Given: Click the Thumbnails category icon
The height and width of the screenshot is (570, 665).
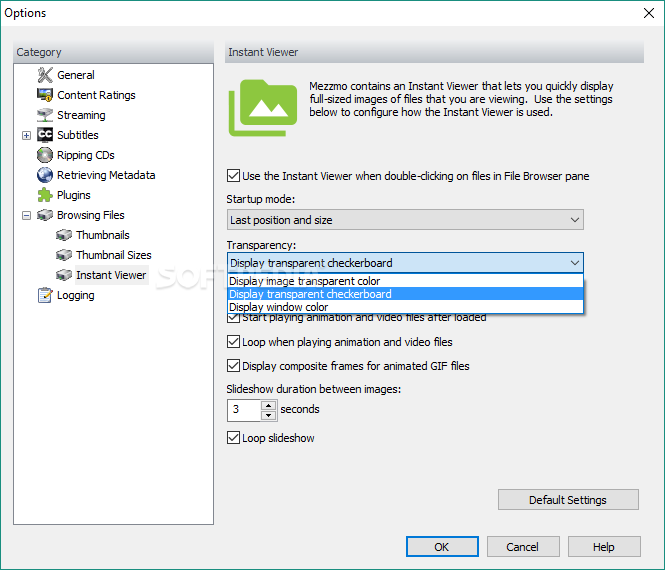Looking at the screenshot, I should click(64, 235).
